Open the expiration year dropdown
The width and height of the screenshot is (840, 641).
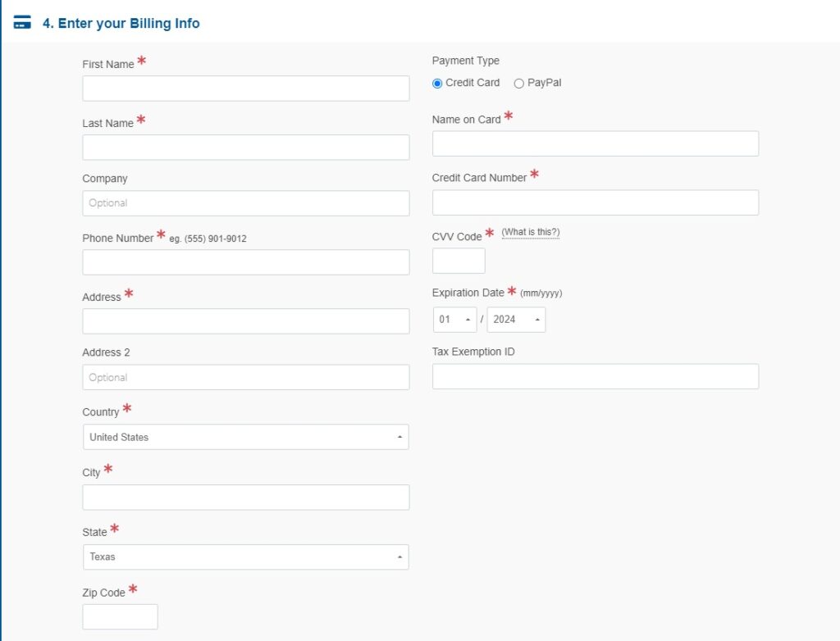517,320
